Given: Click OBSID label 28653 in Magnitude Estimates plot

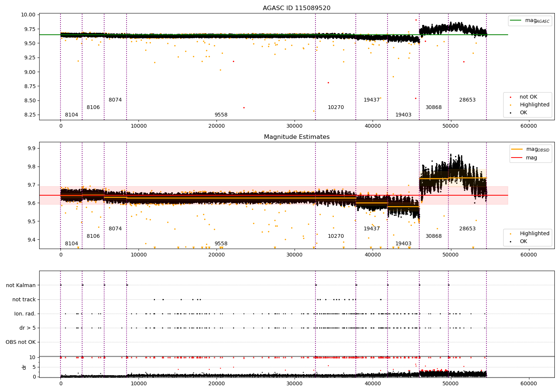Looking at the screenshot, I should coord(467,229).
